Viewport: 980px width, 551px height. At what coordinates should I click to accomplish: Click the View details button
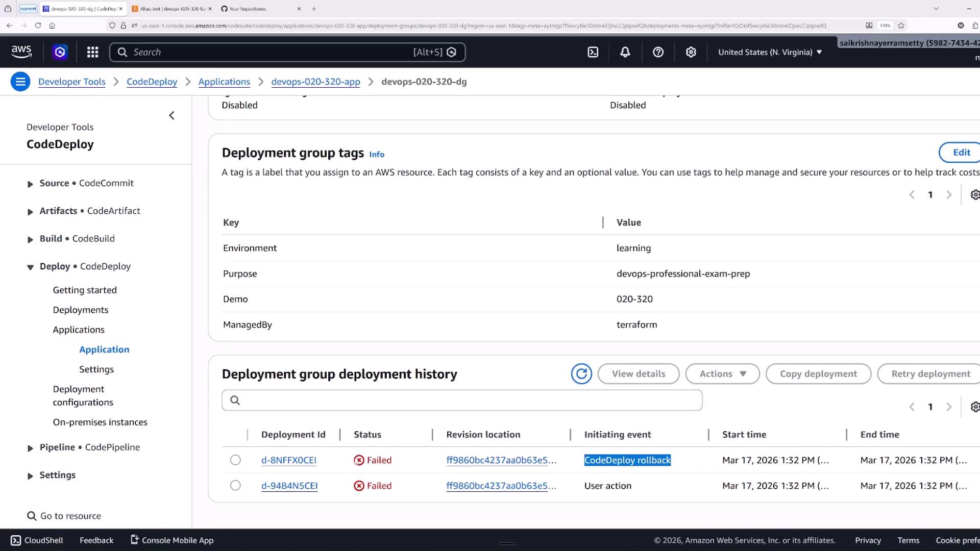pos(639,374)
